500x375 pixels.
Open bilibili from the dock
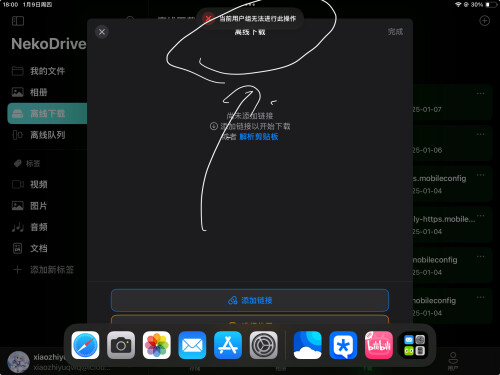[x=379, y=345]
